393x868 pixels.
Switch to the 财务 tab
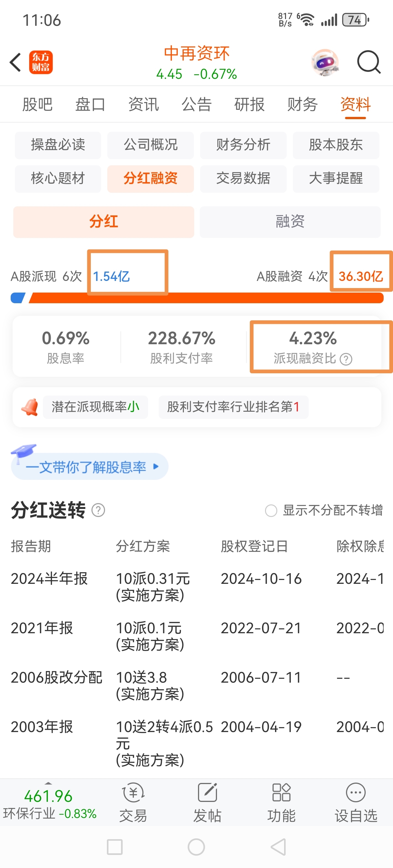point(302,104)
